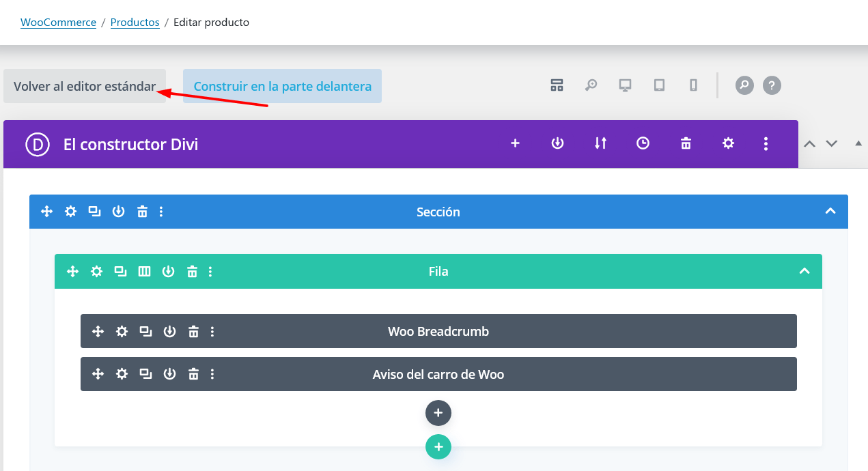868x471 pixels.
Task: Delete Aviso del carro de Woo module
Action: click(194, 374)
